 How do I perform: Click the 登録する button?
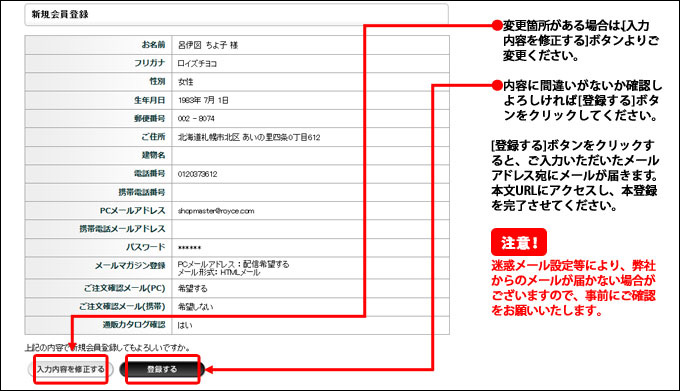(x=161, y=369)
